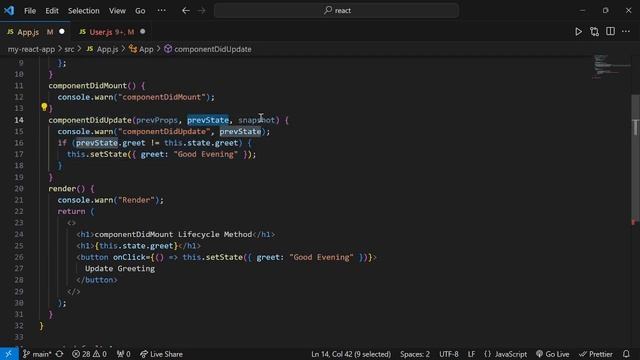Screen dimensions: 640x360
Task: Start Go Live server
Action: click(553, 354)
